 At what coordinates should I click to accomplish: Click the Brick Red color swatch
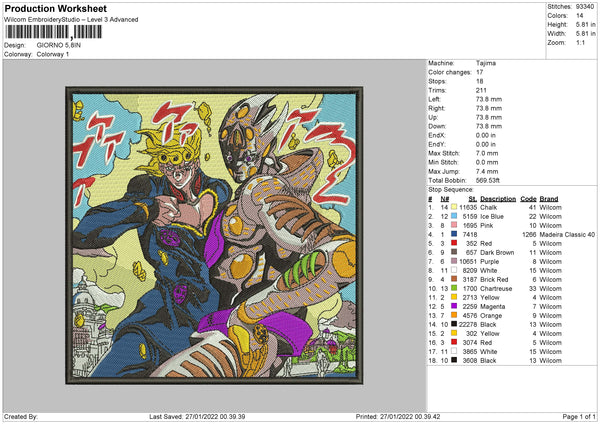454,279
